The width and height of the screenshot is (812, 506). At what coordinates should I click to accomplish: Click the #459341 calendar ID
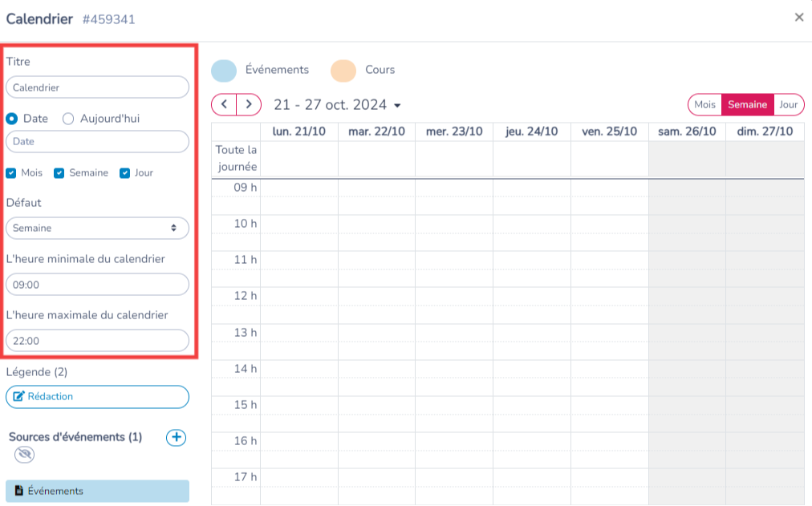[x=109, y=20]
